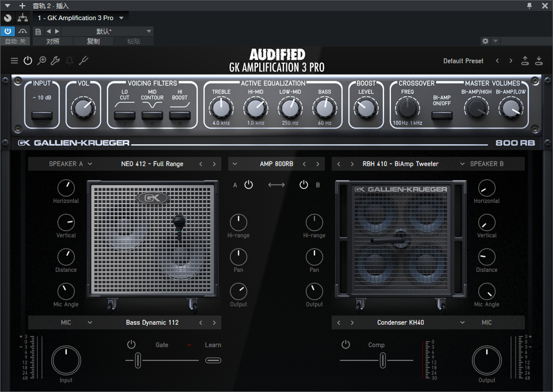Toggle plugin power icon beside hamburger menu

click(x=28, y=60)
